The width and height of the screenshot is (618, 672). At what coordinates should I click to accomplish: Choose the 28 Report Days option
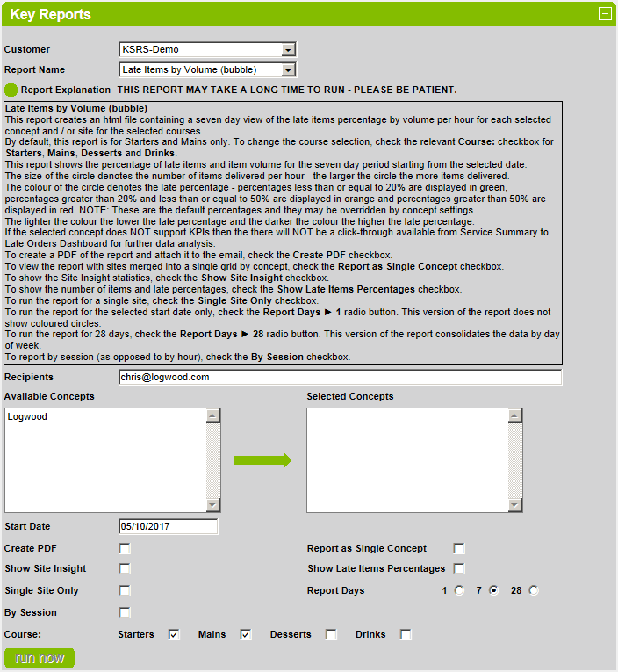click(x=534, y=591)
